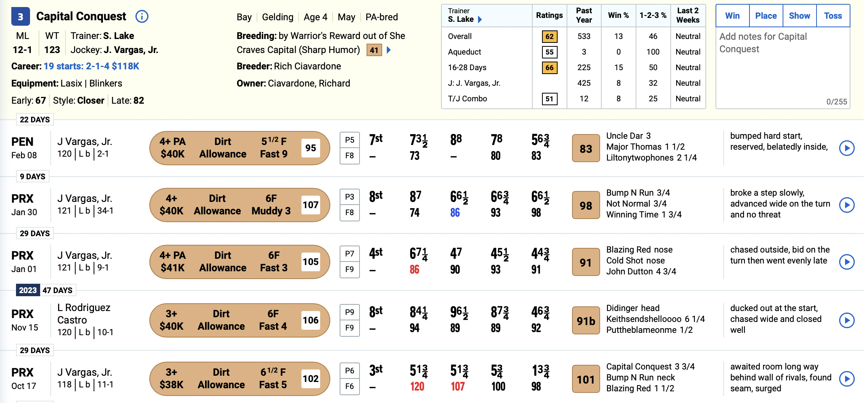868x403 pixels.
Task: Mark horse as Show pick
Action: coord(799,16)
